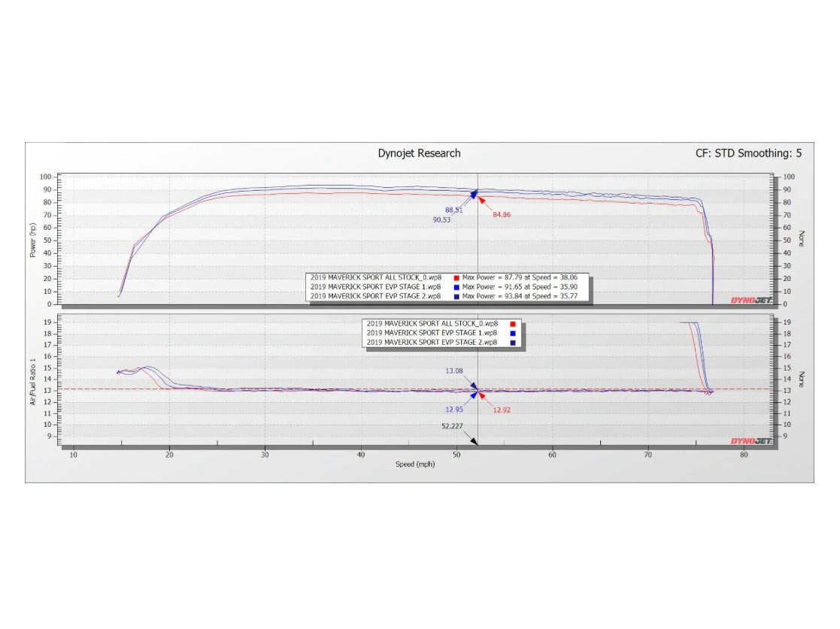The image size is (840, 629).
Task: Click the dark blue EVP STAGE 2 swatch in air/fuel legend
Action: [513, 342]
